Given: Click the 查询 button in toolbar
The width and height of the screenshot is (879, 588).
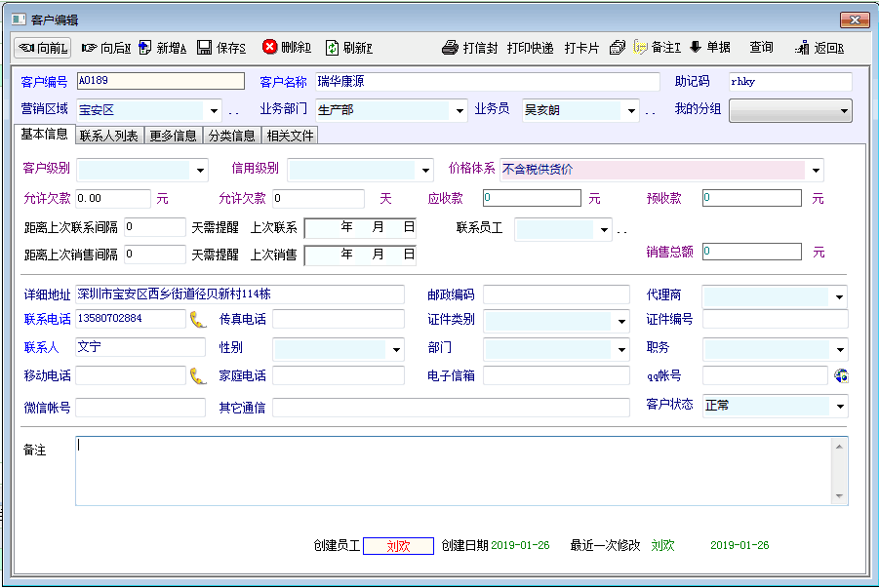Looking at the screenshot, I should 761,48.
